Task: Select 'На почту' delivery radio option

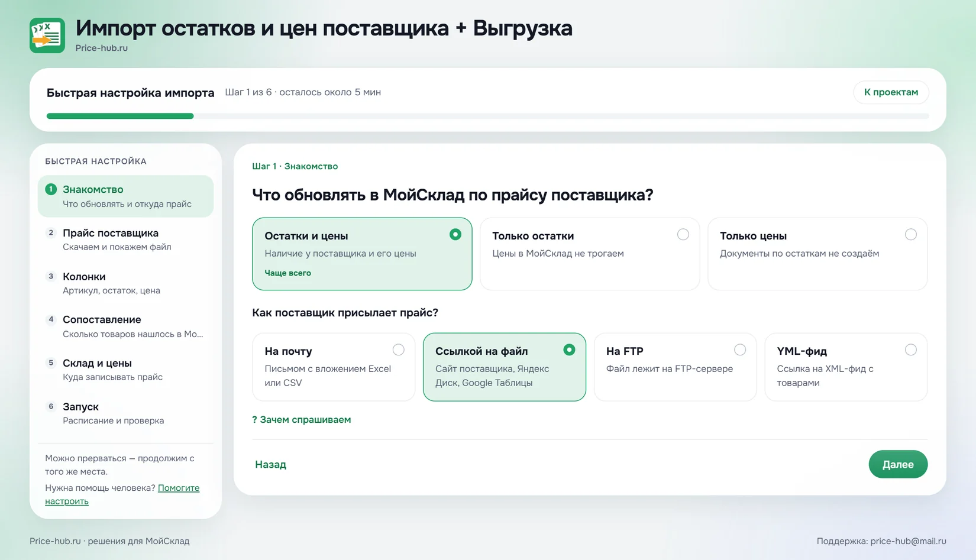Action: point(334,367)
